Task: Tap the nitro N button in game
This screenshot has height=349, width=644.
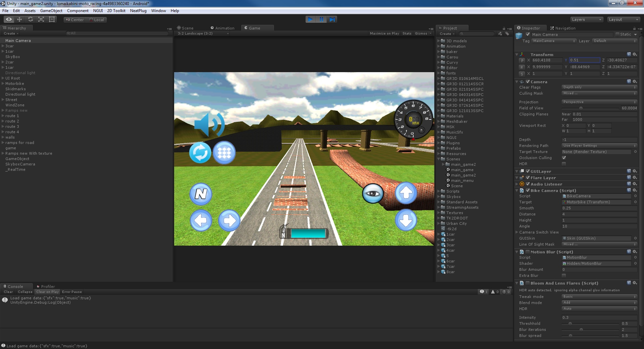Action: [x=201, y=194]
